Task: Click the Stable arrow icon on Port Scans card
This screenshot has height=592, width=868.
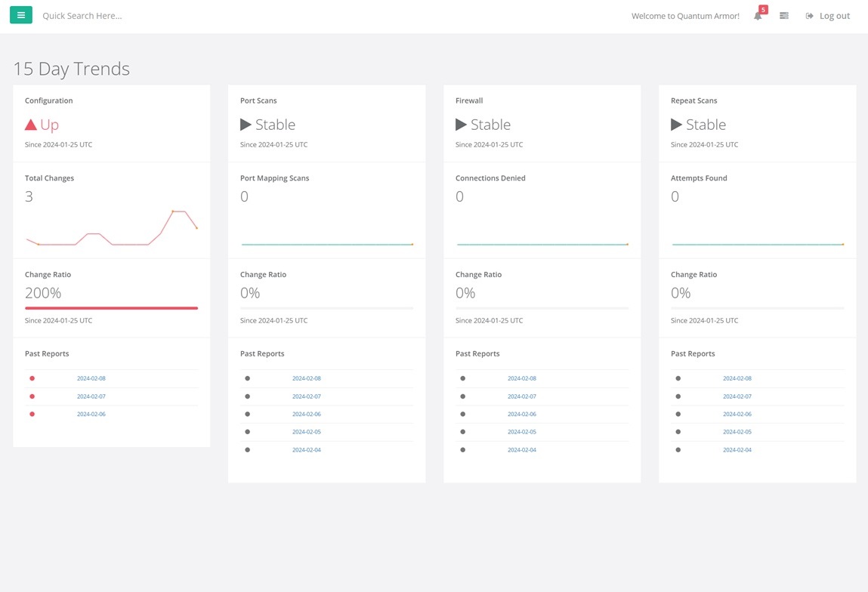Action: click(246, 125)
